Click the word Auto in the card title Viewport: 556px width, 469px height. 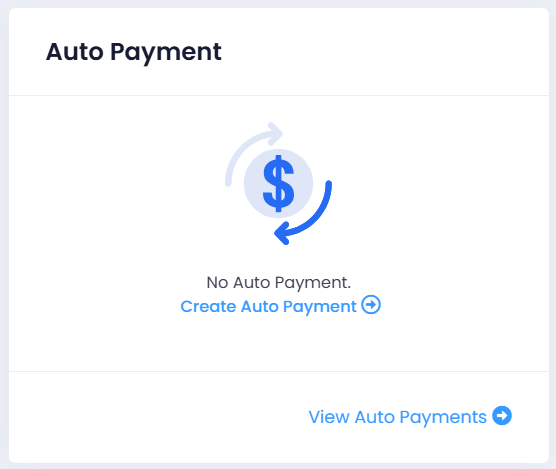pyautogui.click(x=75, y=52)
